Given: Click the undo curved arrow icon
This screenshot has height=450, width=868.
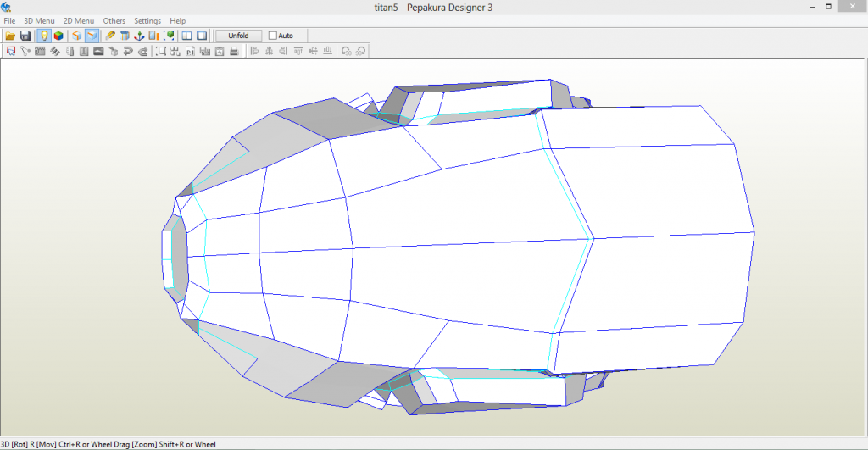Looking at the screenshot, I should (x=128, y=51).
